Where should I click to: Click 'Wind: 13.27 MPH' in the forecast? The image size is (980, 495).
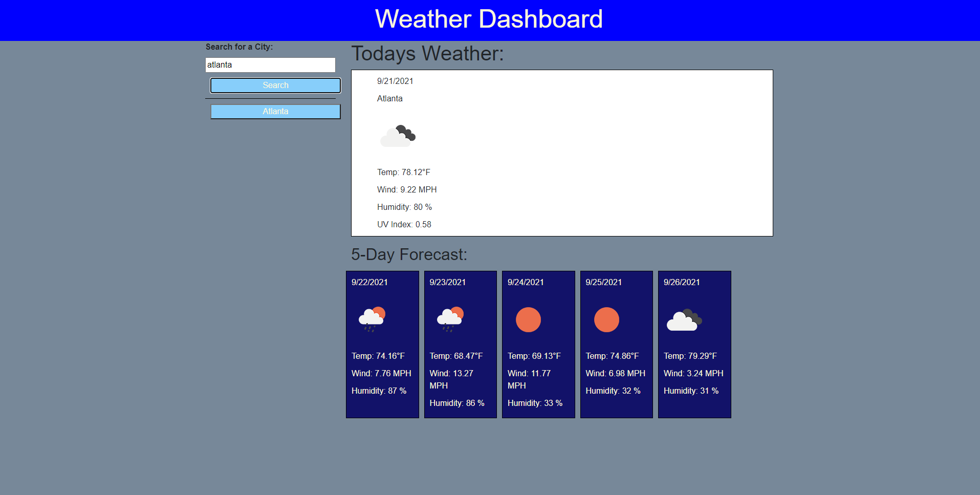[451, 379]
